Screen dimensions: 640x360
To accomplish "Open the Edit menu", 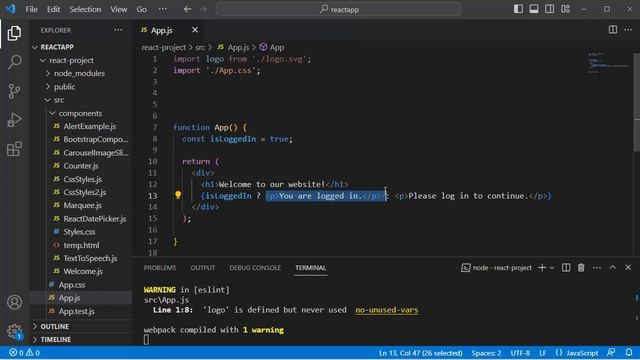I will pyautogui.click(x=53, y=9).
